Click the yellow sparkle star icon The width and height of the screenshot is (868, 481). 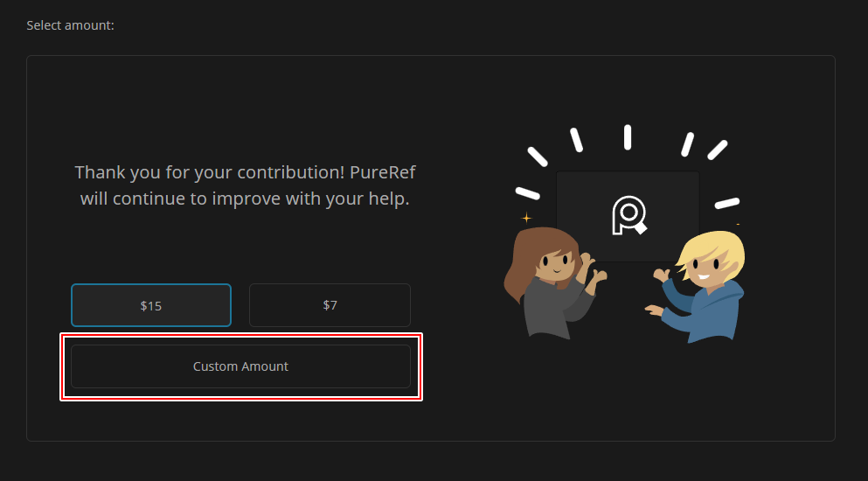pyautogui.click(x=526, y=217)
